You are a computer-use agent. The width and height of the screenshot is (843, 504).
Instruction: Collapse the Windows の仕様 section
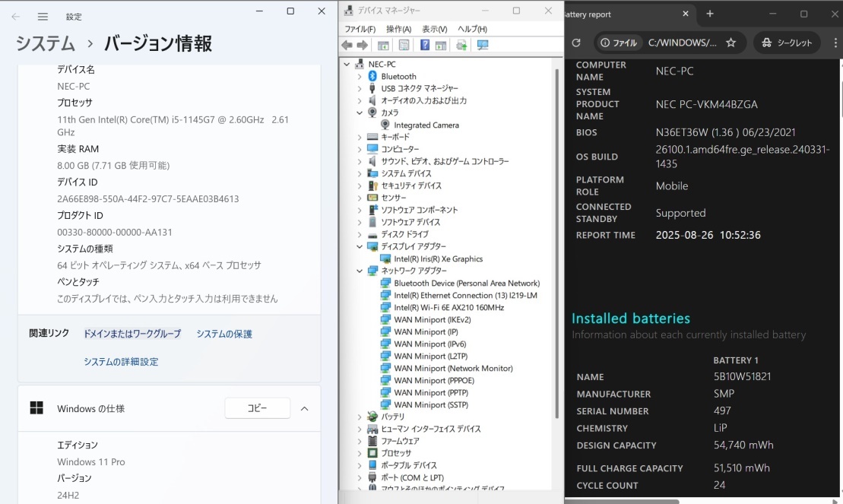(304, 408)
